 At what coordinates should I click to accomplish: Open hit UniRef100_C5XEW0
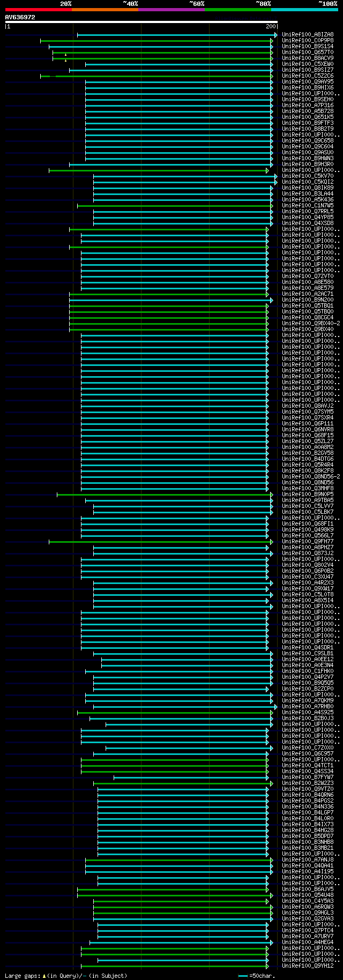click(x=308, y=64)
